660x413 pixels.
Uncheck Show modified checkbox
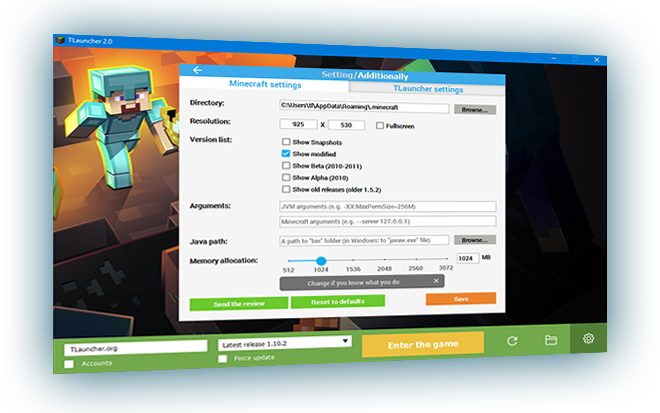coord(286,153)
